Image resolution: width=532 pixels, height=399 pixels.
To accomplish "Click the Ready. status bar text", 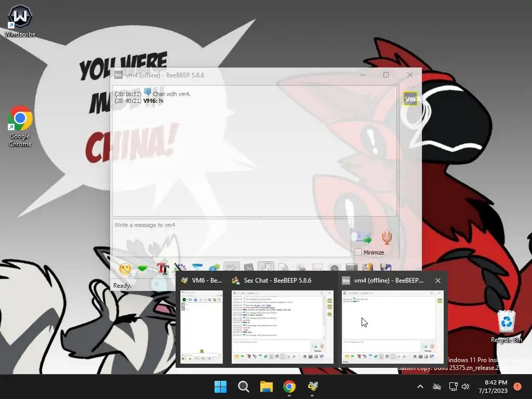I will point(122,286).
